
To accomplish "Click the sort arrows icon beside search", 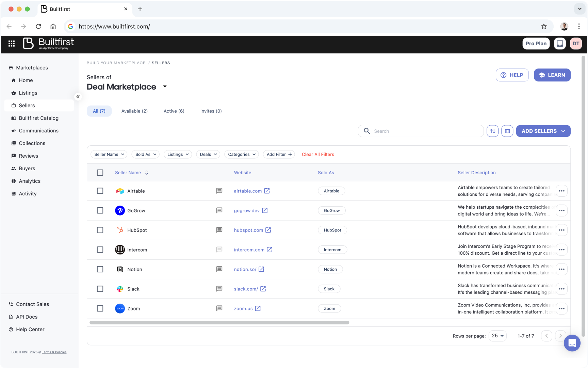I will point(492,131).
